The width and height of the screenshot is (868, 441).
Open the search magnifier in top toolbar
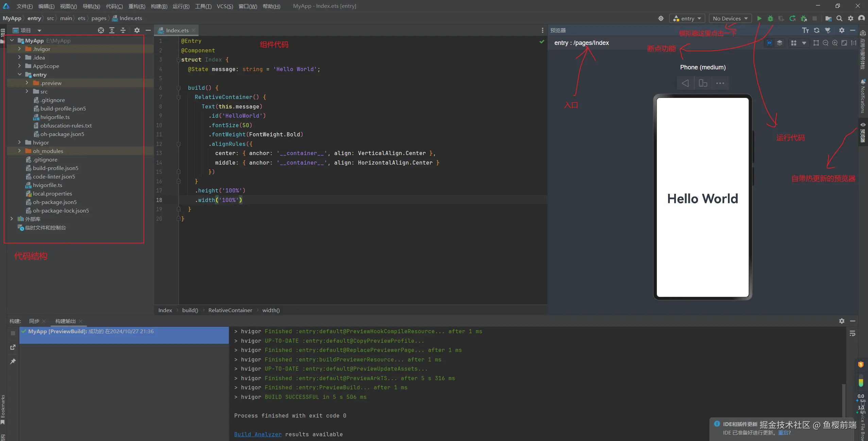(x=839, y=18)
